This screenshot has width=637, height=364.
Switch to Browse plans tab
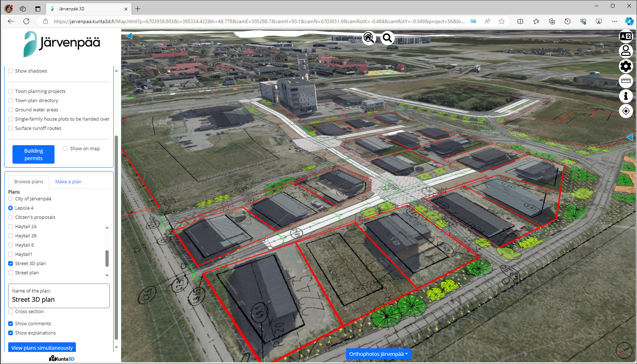click(x=29, y=182)
